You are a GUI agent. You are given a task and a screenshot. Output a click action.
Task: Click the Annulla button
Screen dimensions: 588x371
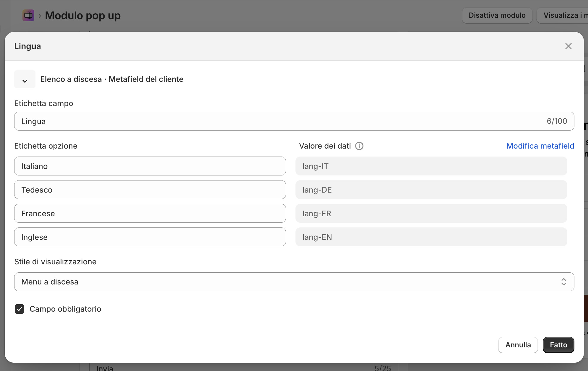coord(518,345)
